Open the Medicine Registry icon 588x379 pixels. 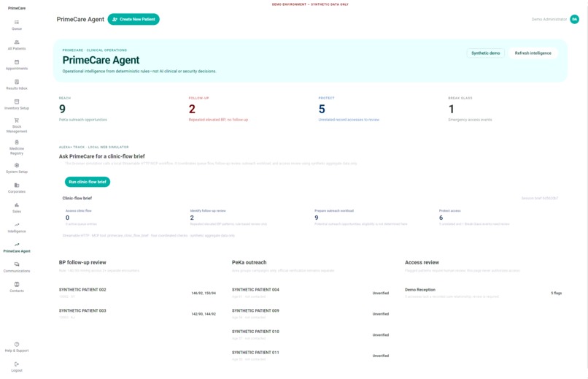click(x=17, y=142)
